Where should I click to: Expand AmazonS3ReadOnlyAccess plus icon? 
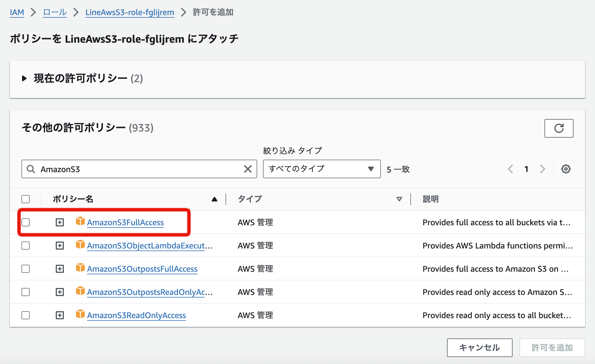click(60, 315)
